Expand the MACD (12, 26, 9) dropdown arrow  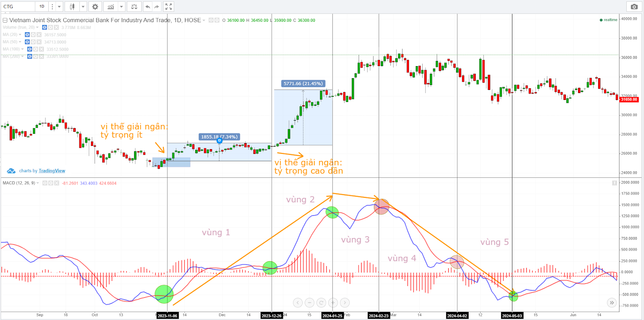pos(38,183)
